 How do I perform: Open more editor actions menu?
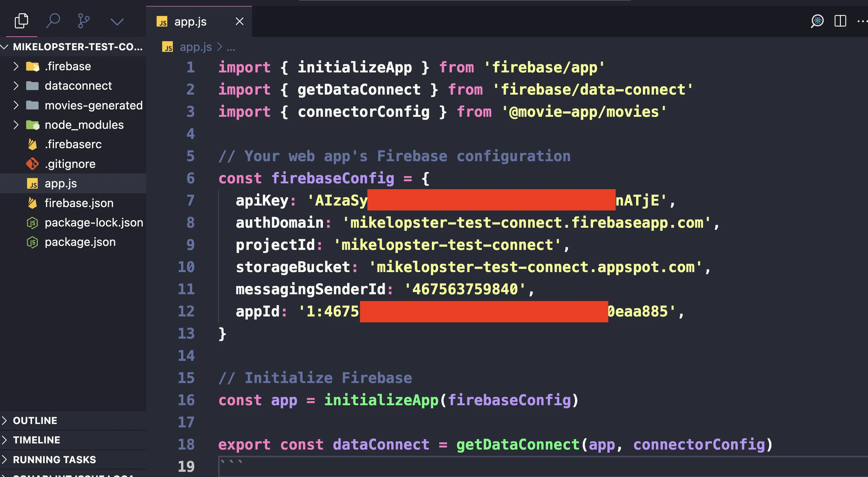[x=862, y=21]
